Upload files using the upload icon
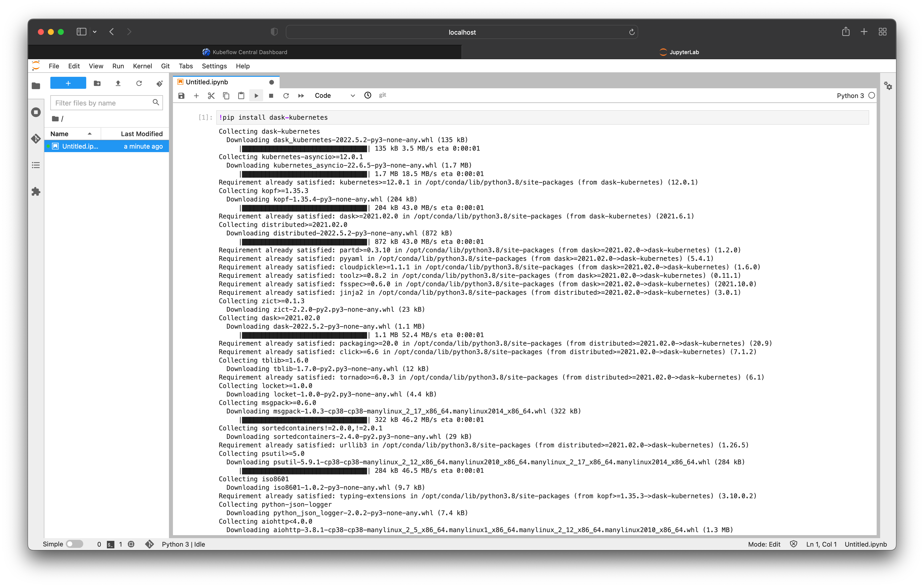Screen dimensions: 924x587 pos(118,83)
